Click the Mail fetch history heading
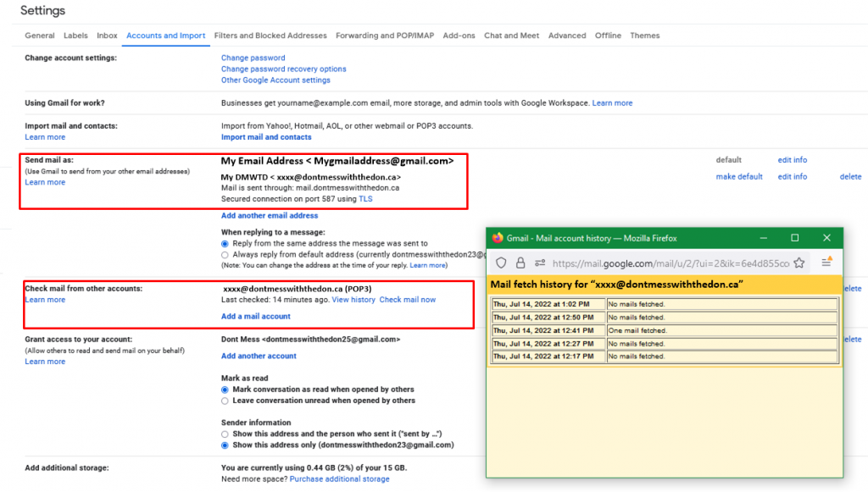The height and width of the screenshot is (492, 868). [x=617, y=285]
